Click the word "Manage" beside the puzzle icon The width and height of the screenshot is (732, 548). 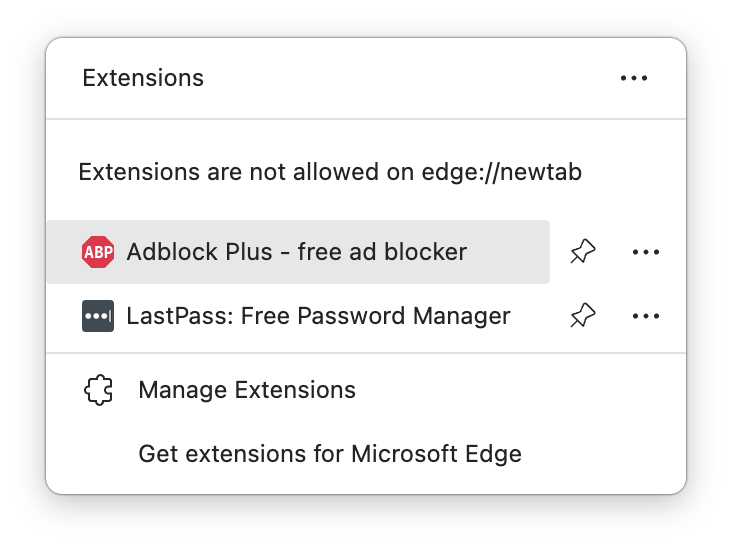[x=179, y=390]
